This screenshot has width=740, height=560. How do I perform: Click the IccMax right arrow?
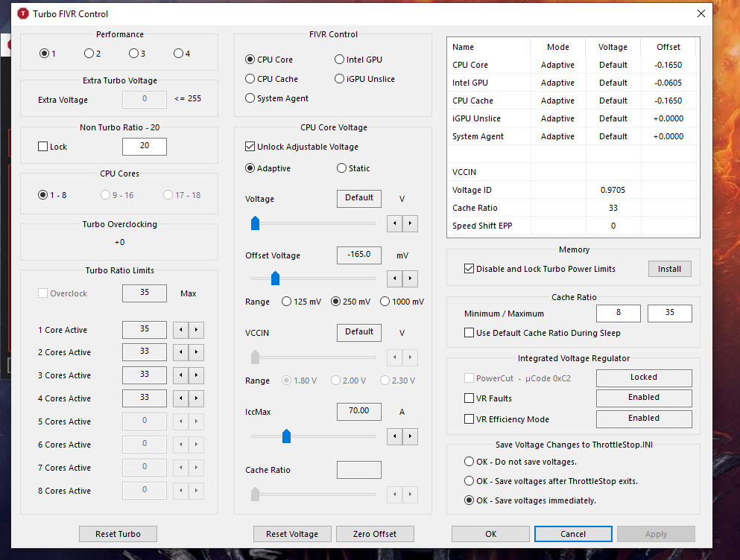coord(410,436)
